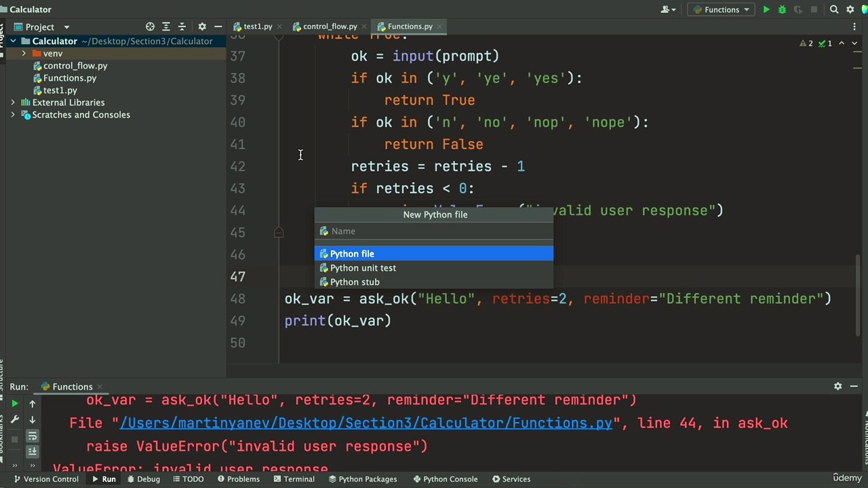868x488 pixels.
Task: Jump to the next highlighted error arrow
Action: [x=854, y=43]
